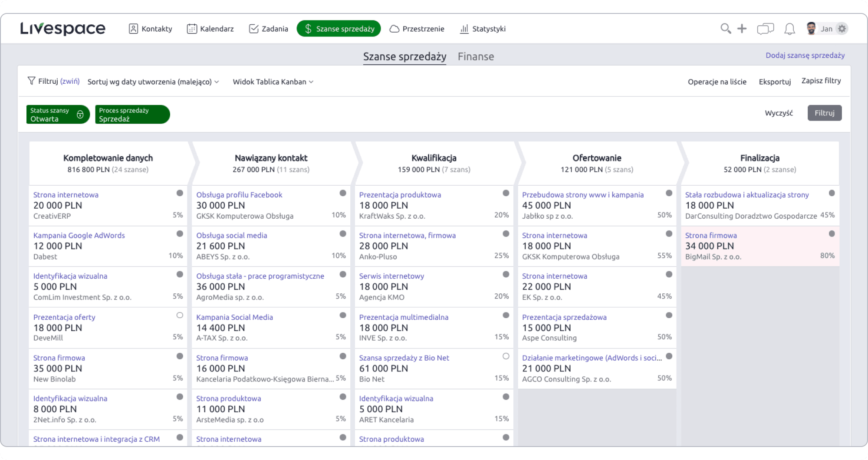Screen dimensions: 868x460
Task: Toggle the empty circle on Prezentacja oferty card
Action: [180, 315]
